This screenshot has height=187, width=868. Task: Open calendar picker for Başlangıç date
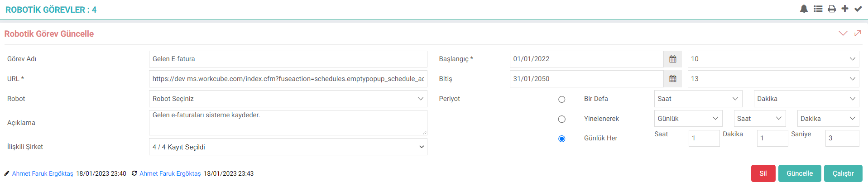click(x=673, y=59)
